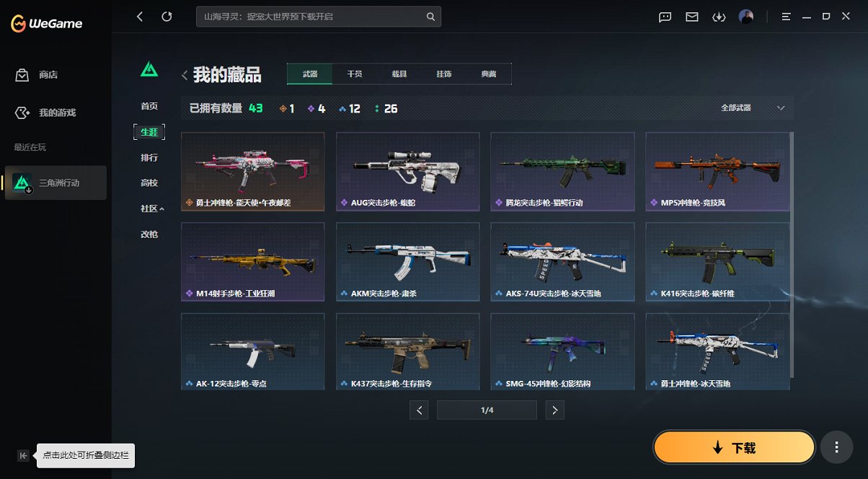Viewport: 868px width, 479px height.
Task: Open the download manager cloud icon
Action: (719, 17)
